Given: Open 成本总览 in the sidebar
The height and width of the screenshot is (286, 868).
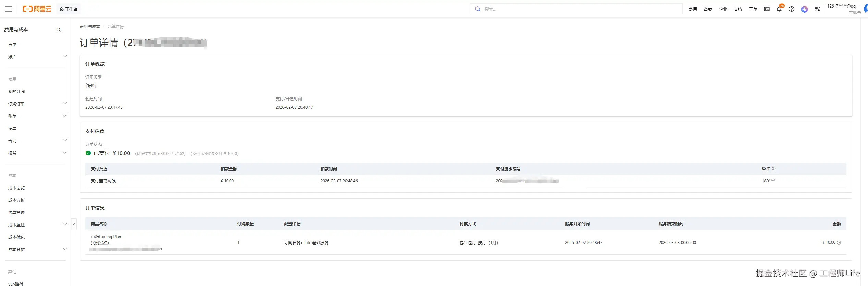Looking at the screenshot, I should (x=16, y=188).
